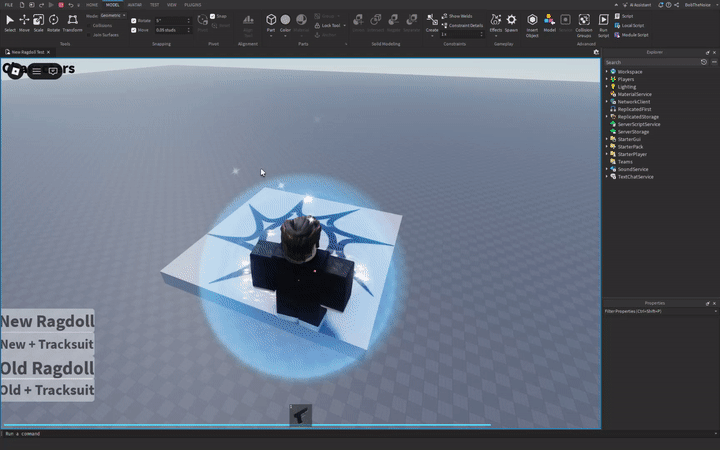Toggle the Rotate snapping checkbox
This screenshot has height=450, width=720.
click(134, 20)
